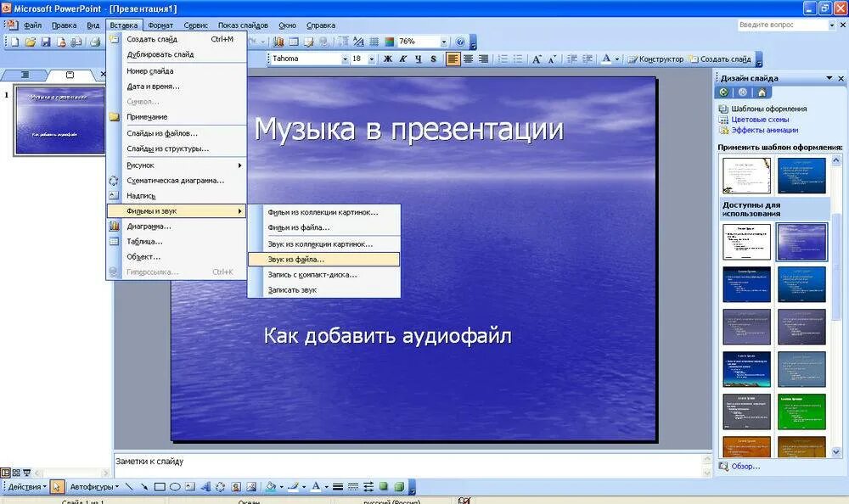This screenshot has width=849, height=504.
Task: Open the 76% zoom dropdown
Action: 443,42
